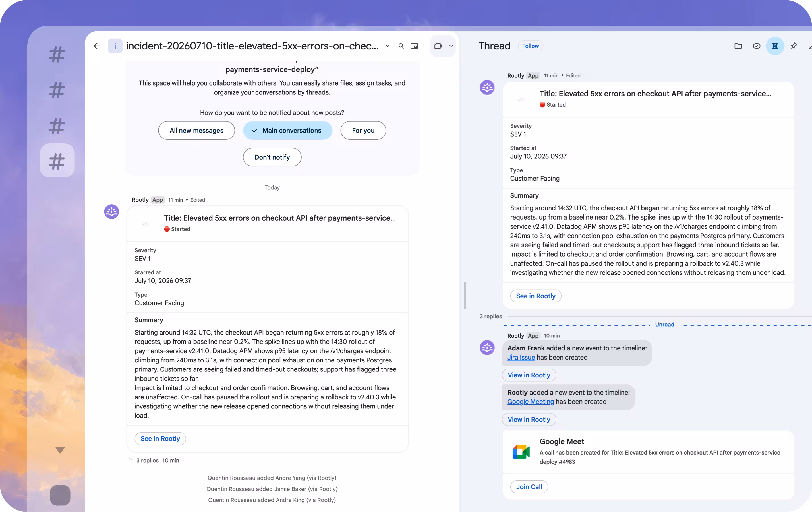Search in this space with magnifier icon
The width and height of the screenshot is (812, 512).
(401, 46)
